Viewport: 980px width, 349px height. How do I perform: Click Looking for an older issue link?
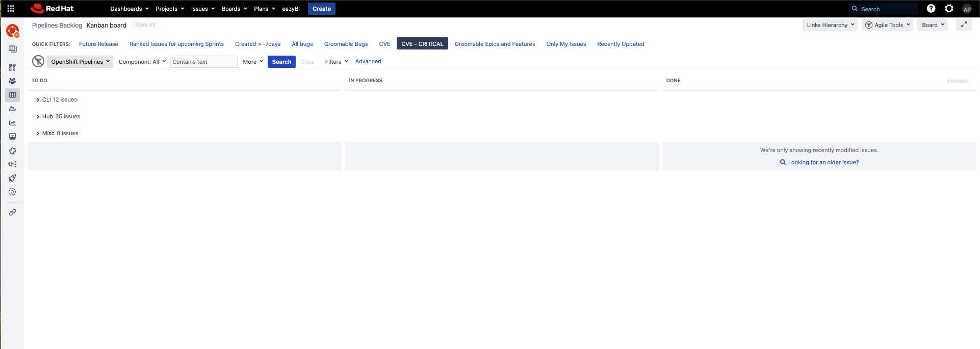pyautogui.click(x=819, y=162)
